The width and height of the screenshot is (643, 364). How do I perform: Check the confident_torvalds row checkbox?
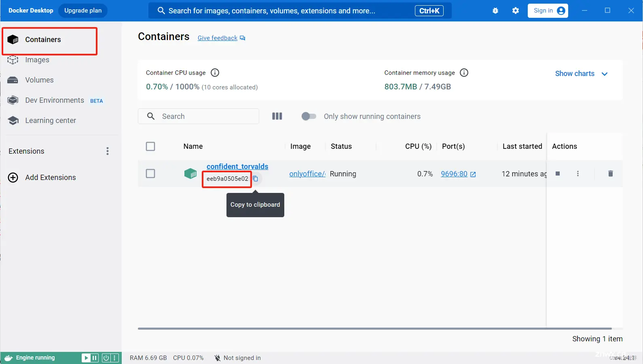click(150, 174)
